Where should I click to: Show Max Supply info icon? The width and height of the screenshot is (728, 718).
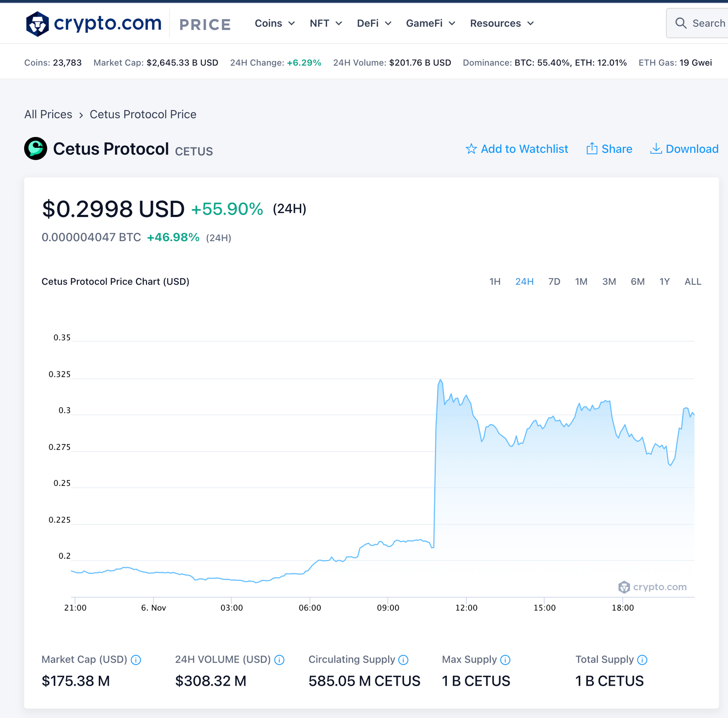[505, 660]
